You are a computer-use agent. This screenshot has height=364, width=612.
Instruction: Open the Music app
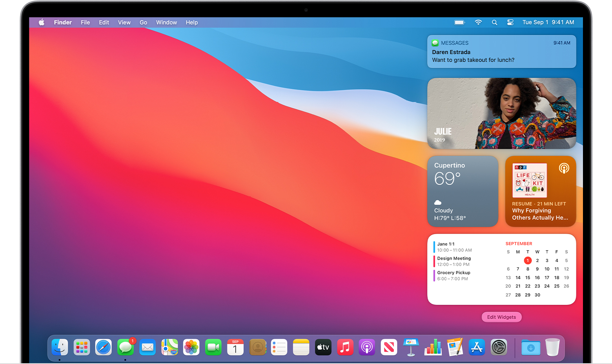click(345, 347)
